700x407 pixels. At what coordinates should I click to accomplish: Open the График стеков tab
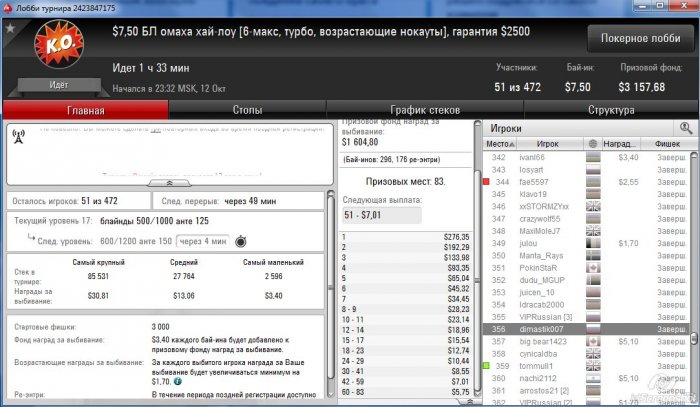(x=425, y=110)
